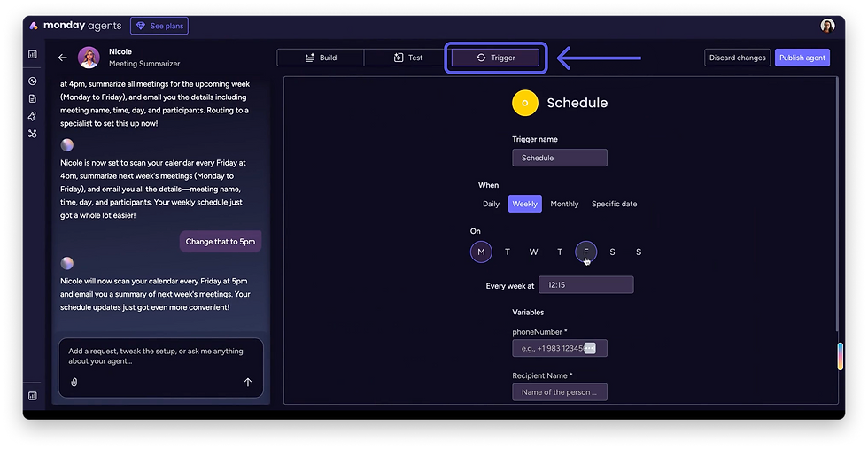Click the 'Trigger name' label
This screenshot has height=449, width=868.
[x=535, y=140]
